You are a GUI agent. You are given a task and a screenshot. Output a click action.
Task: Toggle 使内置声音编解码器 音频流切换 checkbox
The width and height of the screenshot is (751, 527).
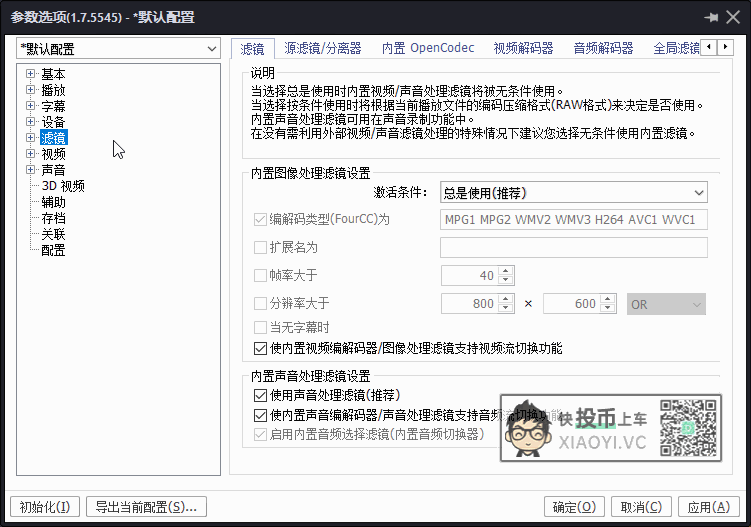[x=260, y=415]
